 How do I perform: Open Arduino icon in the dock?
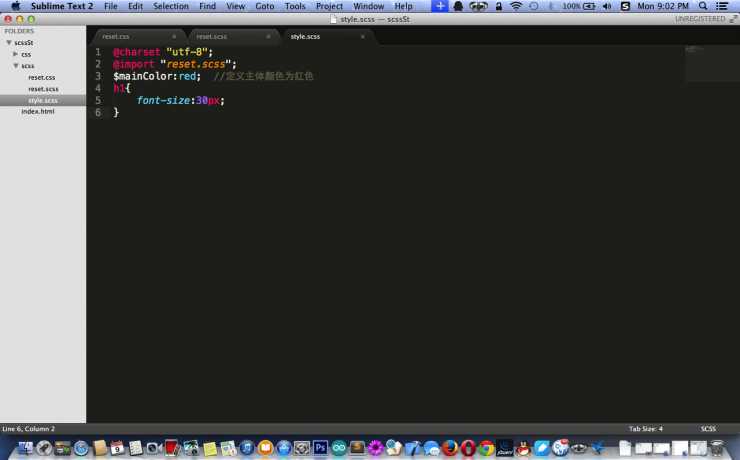[338, 447]
